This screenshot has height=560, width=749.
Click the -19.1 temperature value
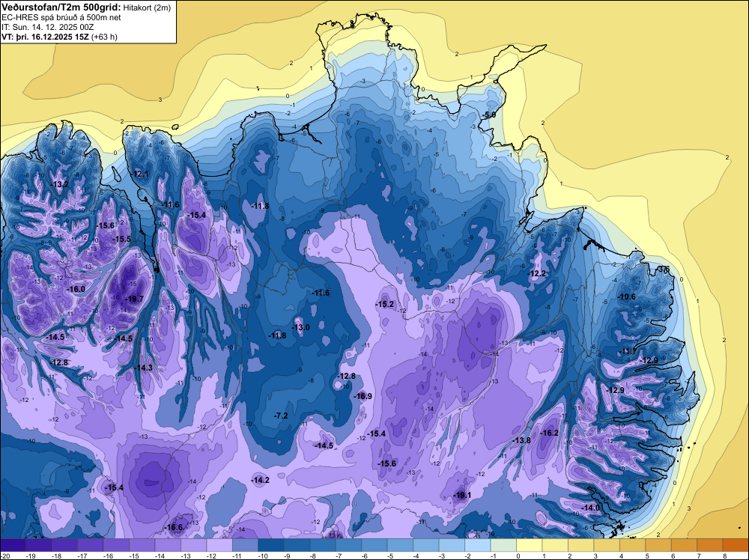(462, 495)
